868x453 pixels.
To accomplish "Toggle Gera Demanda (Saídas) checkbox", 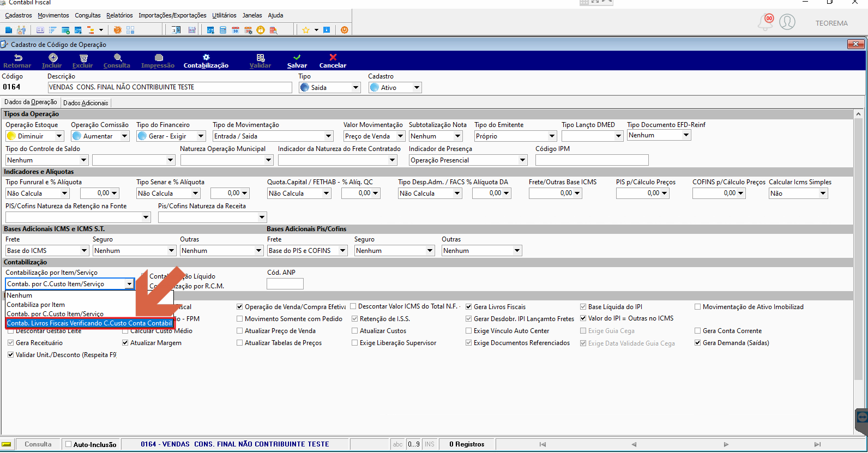I will click(x=698, y=343).
